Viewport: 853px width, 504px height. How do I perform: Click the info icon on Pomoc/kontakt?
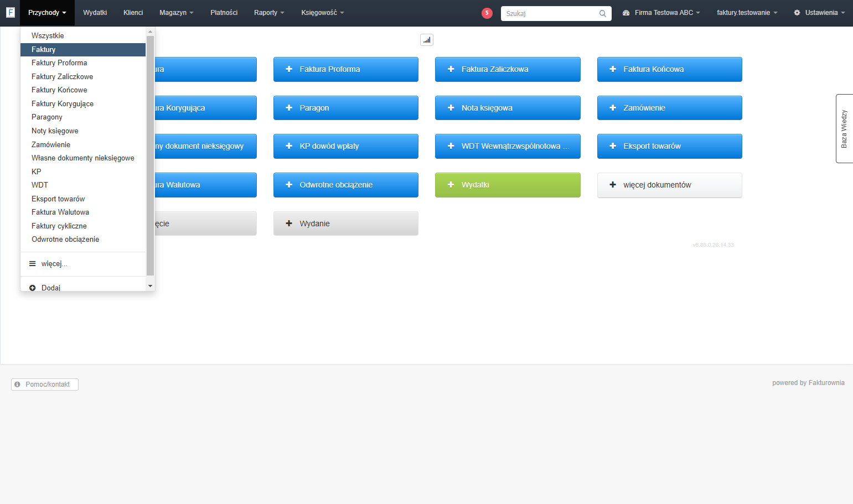(18, 384)
